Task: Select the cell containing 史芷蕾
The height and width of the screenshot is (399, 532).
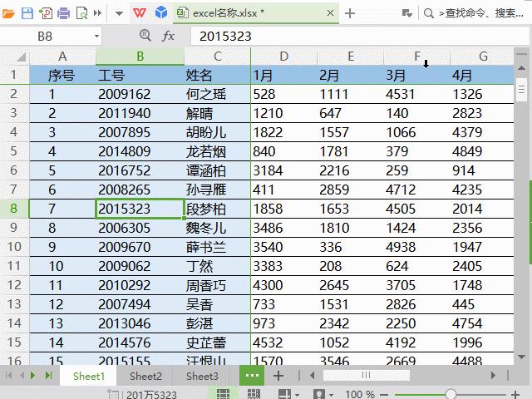Action: [218, 342]
